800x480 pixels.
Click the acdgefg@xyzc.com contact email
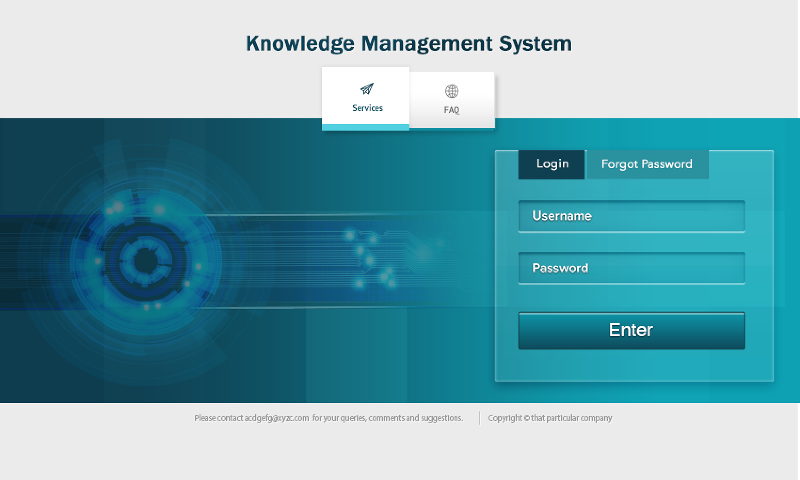277,418
